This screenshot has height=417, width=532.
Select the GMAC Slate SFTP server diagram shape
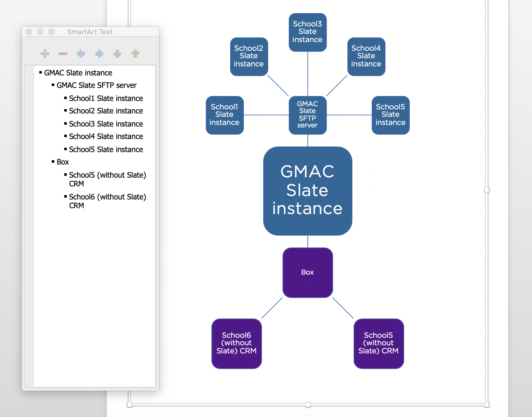[x=307, y=115]
